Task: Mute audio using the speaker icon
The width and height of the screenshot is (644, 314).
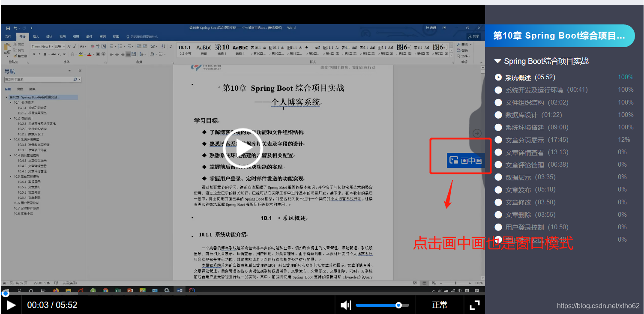Action: pos(345,305)
